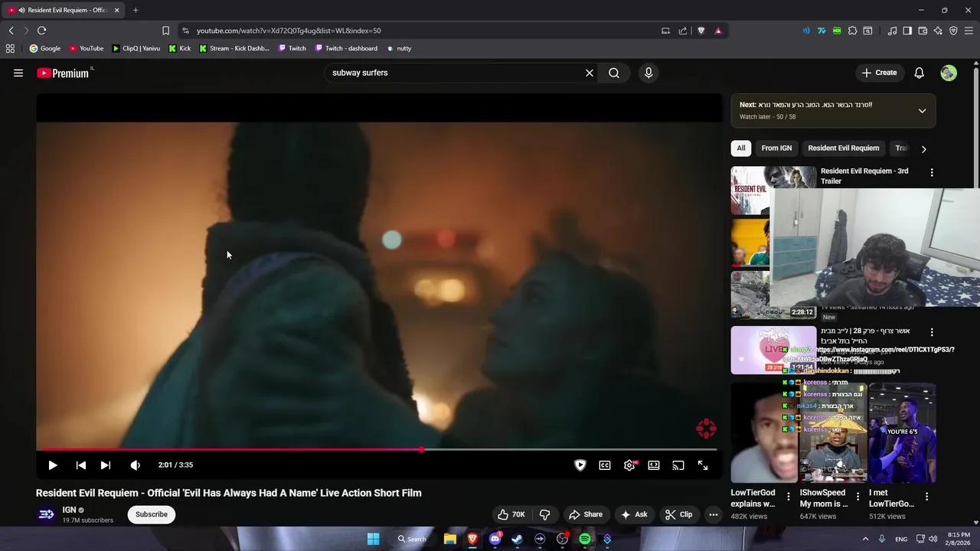Open options for IShowSpeed My mom short
The width and height of the screenshot is (980, 551).
[x=857, y=497]
